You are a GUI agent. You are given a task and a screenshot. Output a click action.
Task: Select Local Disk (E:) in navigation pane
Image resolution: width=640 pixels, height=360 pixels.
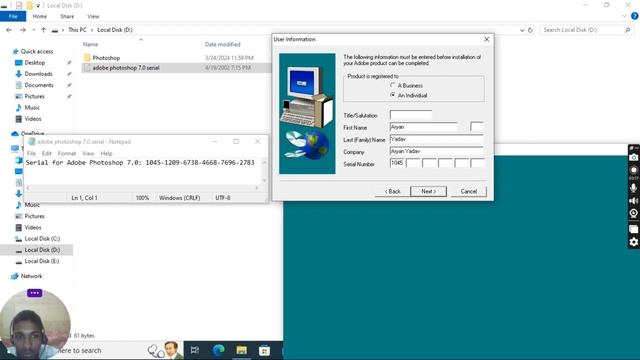pyautogui.click(x=42, y=261)
